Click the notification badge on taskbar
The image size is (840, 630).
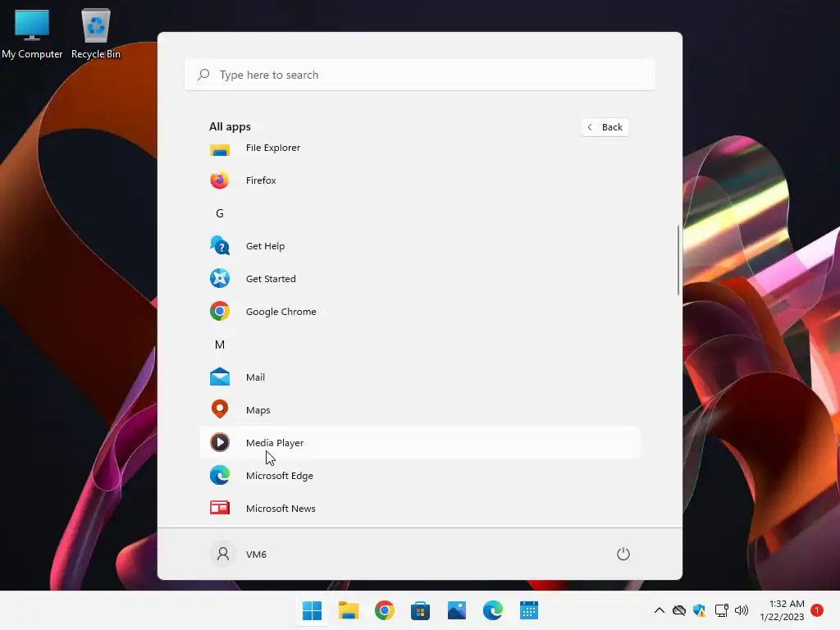point(817,610)
